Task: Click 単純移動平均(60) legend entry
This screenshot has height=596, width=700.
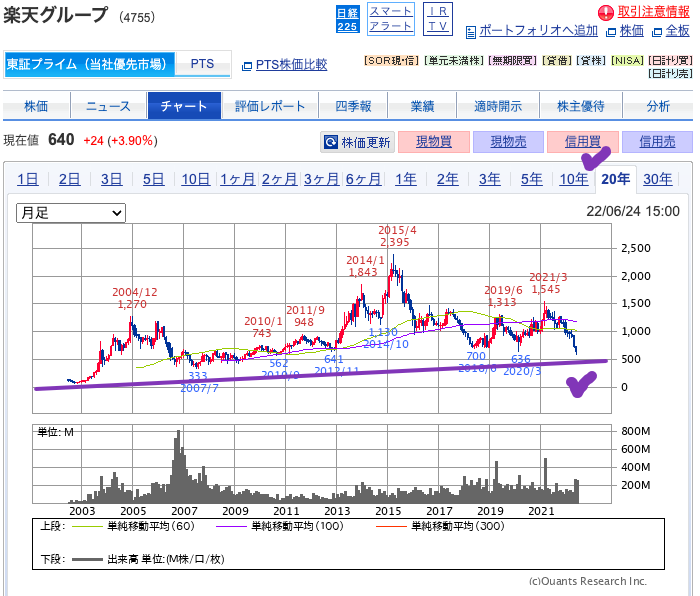Action: point(133,526)
